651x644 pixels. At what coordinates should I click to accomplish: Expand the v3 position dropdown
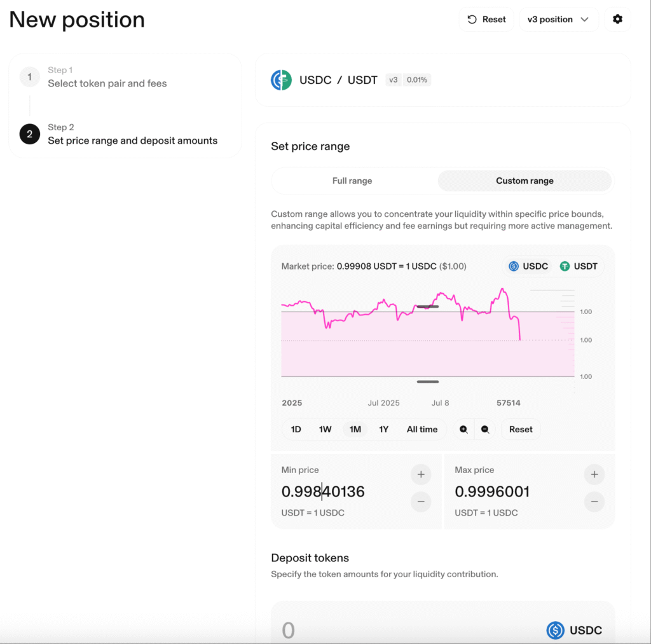pyautogui.click(x=558, y=20)
